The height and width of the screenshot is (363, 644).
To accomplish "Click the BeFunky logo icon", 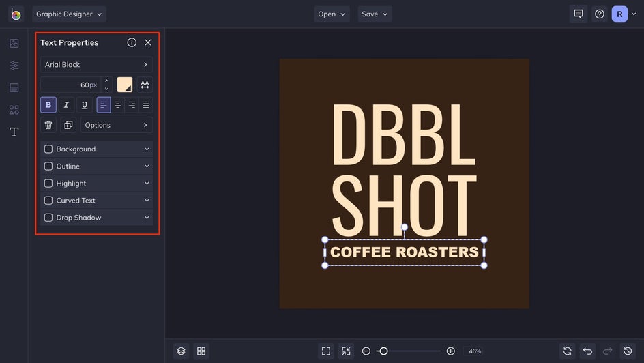I will (x=16, y=14).
